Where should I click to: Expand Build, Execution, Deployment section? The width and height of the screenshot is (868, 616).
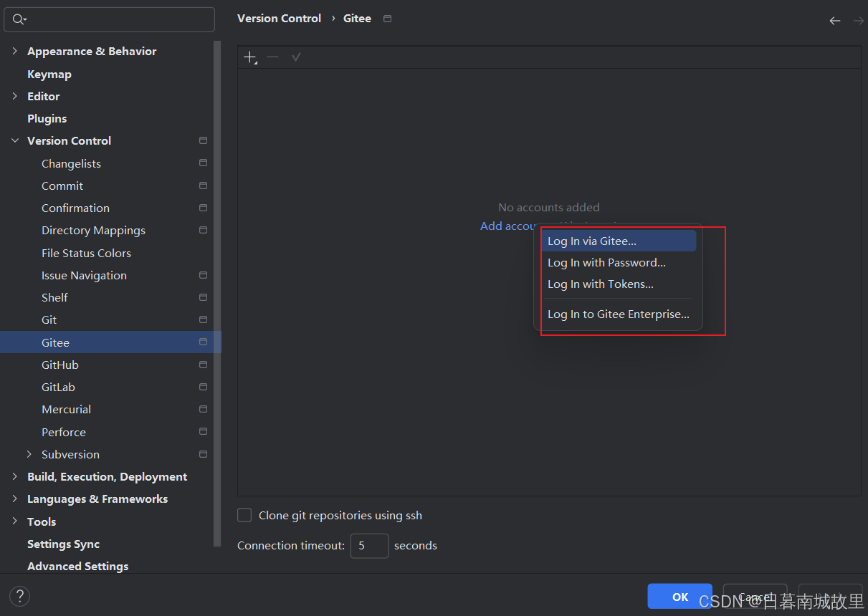pos(14,476)
